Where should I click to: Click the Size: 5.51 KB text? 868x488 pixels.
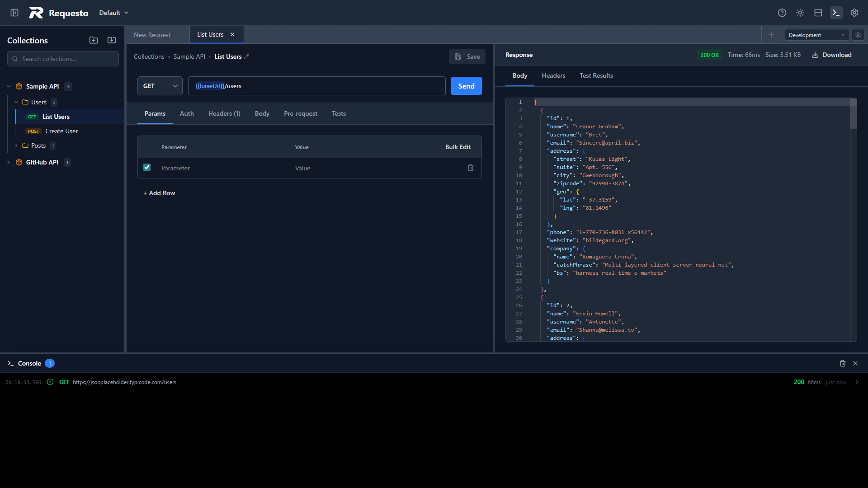[x=783, y=55]
